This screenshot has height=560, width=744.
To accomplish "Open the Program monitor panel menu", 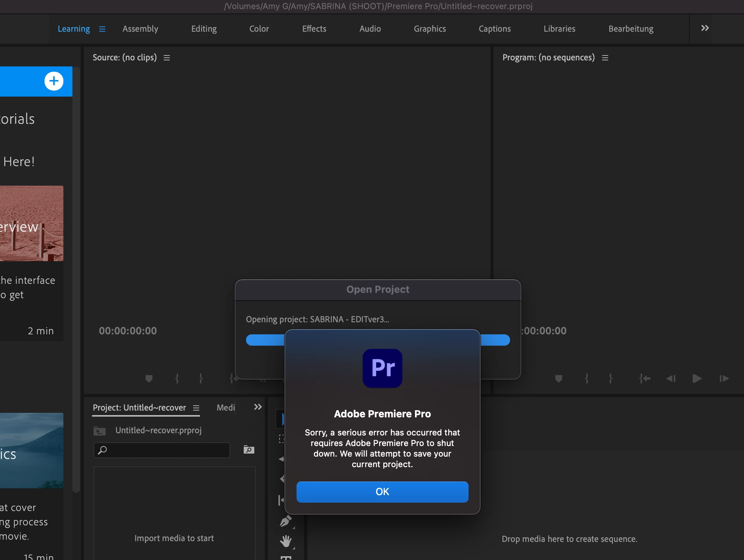I will [x=605, y=58].
